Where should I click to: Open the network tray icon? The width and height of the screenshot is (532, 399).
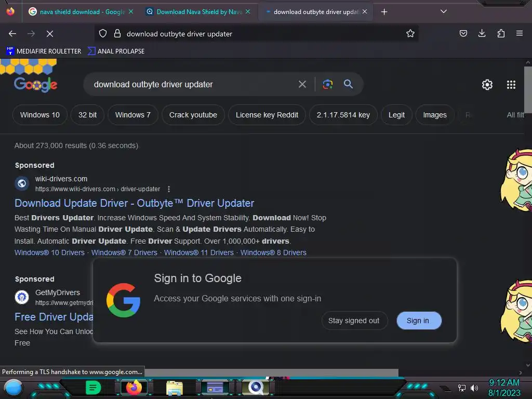(461, 388)
